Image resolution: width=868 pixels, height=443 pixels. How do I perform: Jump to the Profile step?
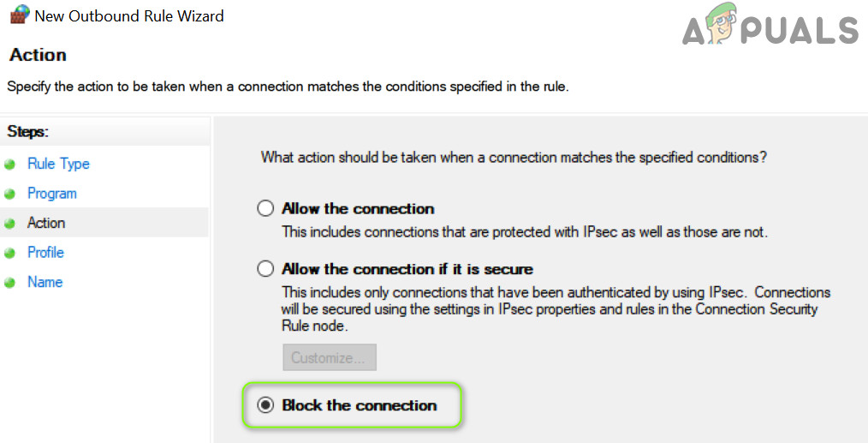click(x=45, y=252)
